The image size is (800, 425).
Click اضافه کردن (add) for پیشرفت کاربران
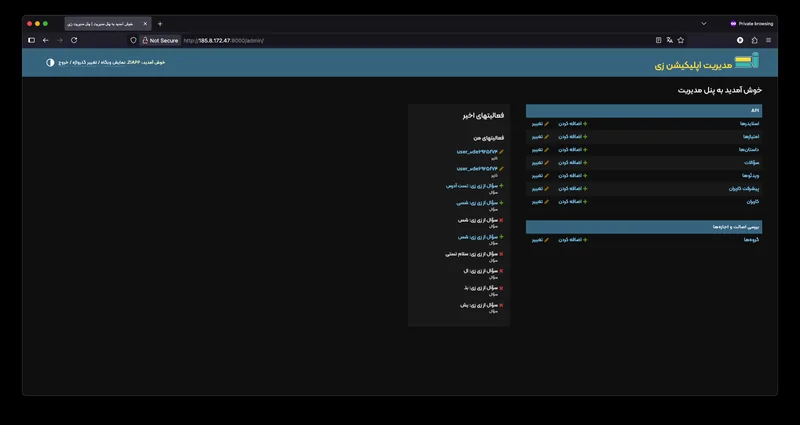click(572, 189)
